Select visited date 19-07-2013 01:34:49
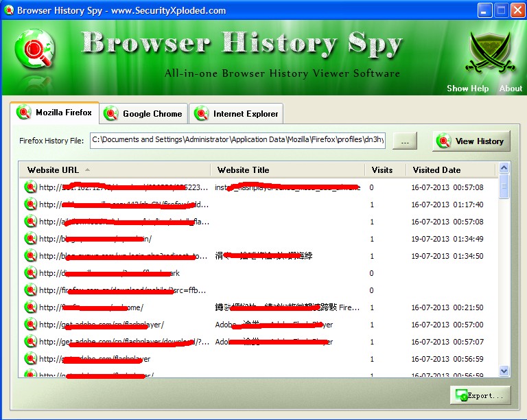527x420 pixels. (x=447, y=239)
